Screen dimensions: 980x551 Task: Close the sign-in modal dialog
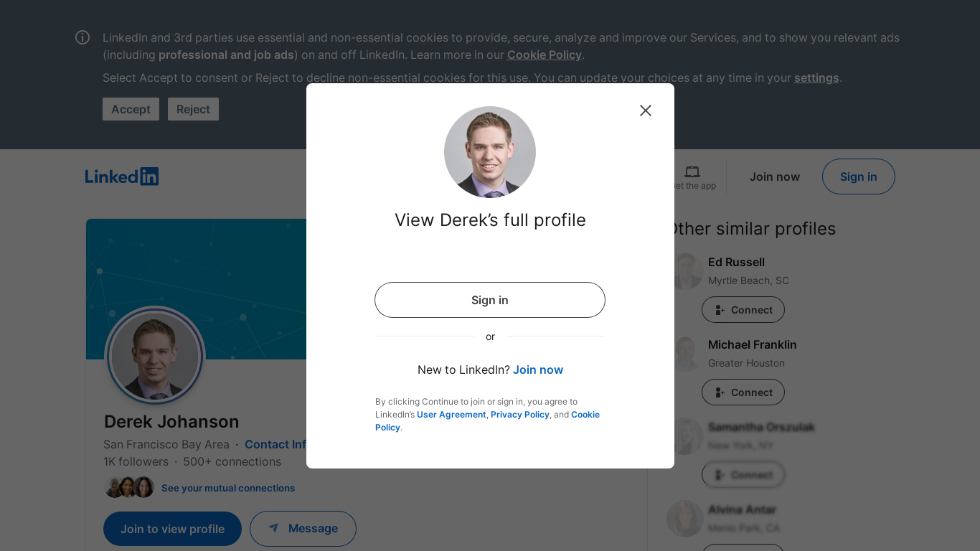coord(646,110)
